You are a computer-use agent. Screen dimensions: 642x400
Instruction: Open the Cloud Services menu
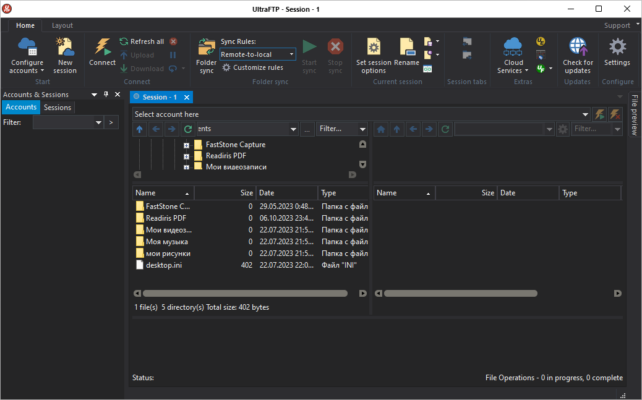tap(513, 55)
